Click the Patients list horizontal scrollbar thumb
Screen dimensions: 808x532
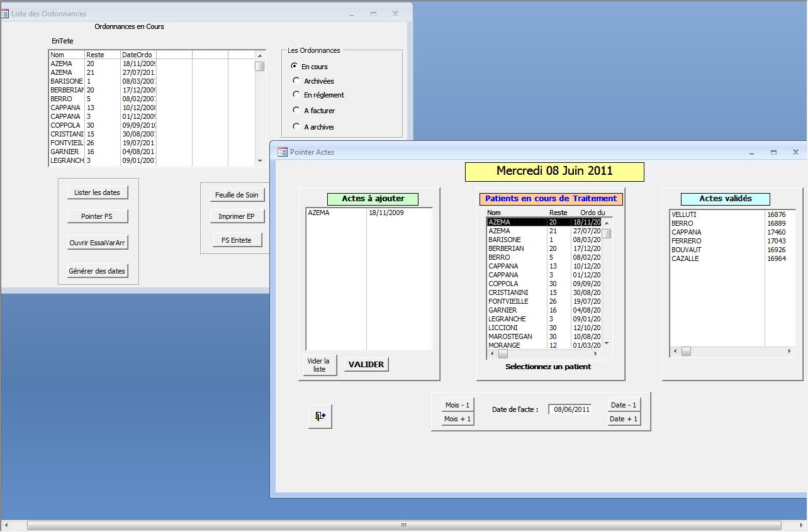[x=503, y=354]
